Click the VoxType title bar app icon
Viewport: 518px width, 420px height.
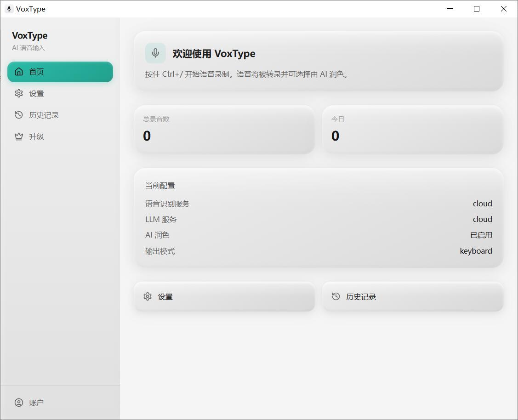[9, 9]
